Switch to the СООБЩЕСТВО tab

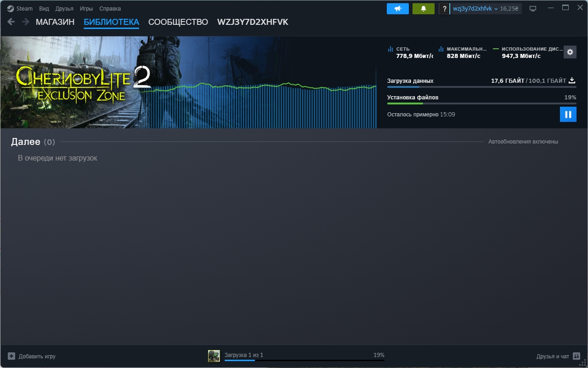coord(178,22)
